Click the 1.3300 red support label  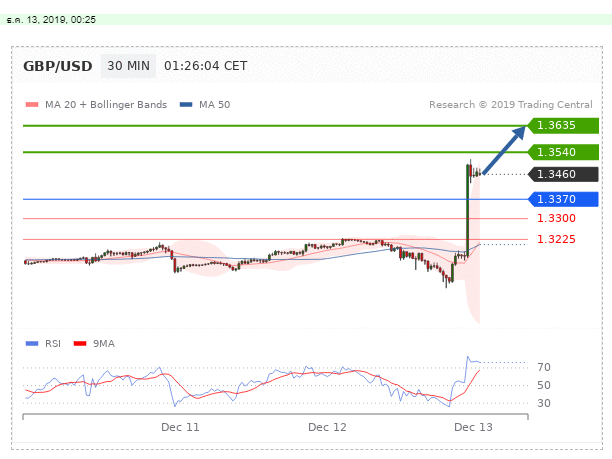[x=556, y=218]
